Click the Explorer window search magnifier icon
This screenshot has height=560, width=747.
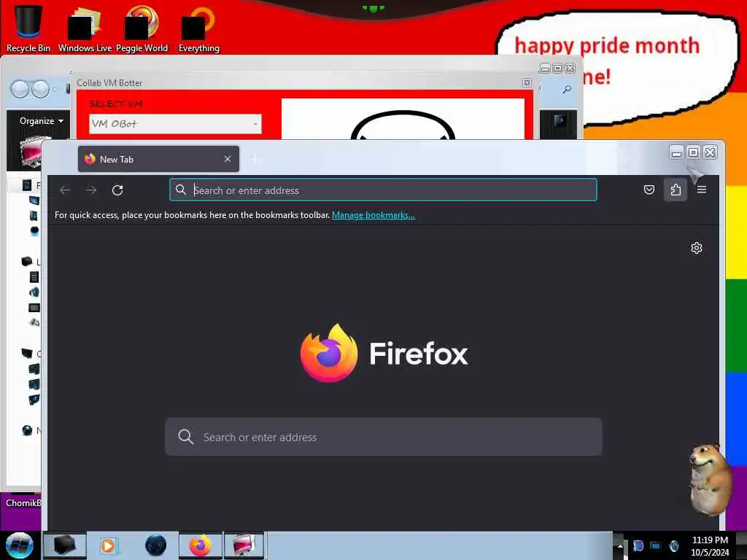567,89
